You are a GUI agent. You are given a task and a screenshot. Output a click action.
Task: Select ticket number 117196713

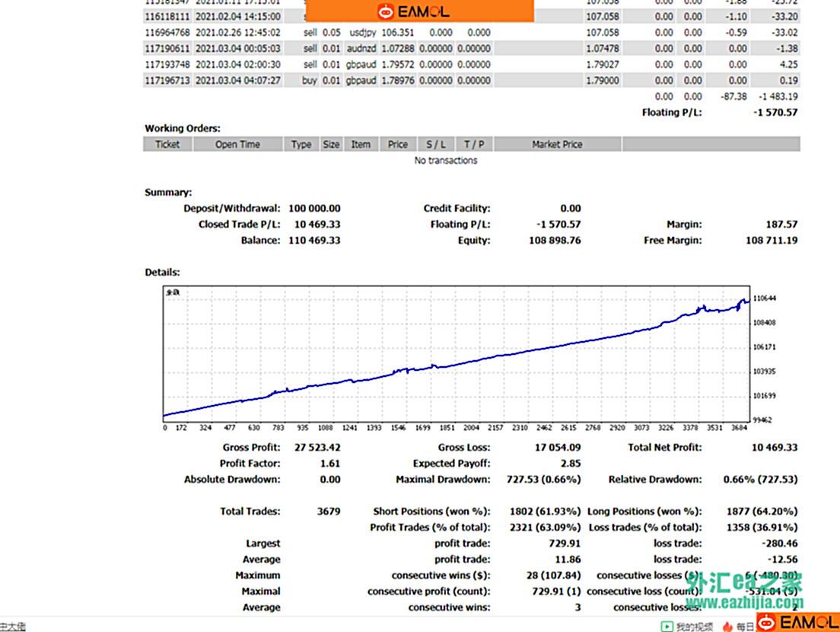(167, 81)
